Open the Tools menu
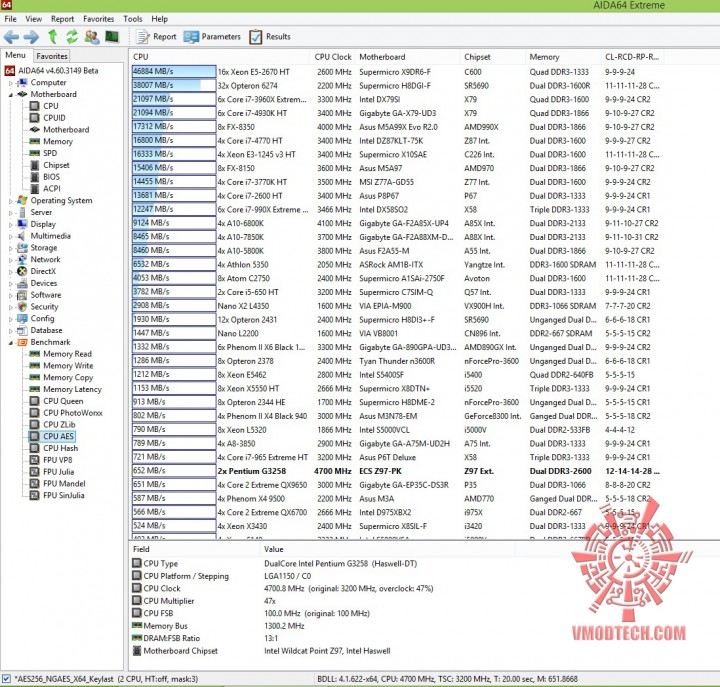The image size is (720, 687). pos(133,19)
